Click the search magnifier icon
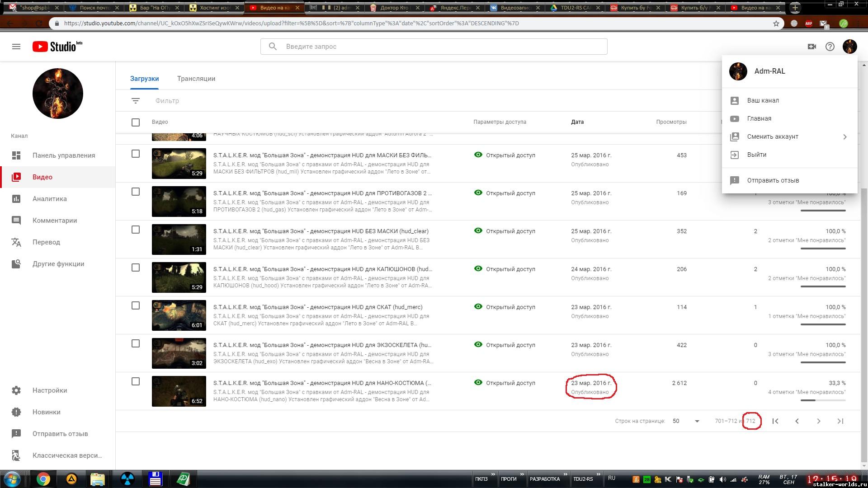The width and height of the screenshot is (868, 488). pos(273,47)
